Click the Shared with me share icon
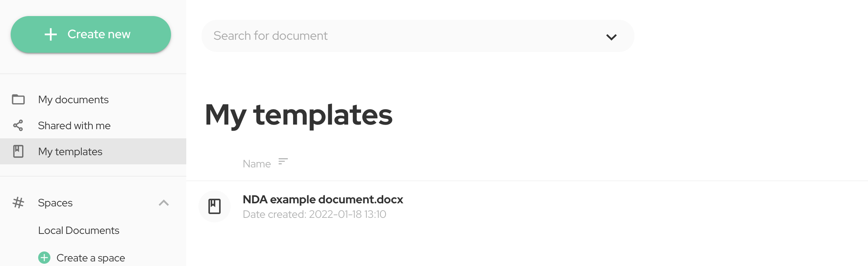 tap(18, 125)
